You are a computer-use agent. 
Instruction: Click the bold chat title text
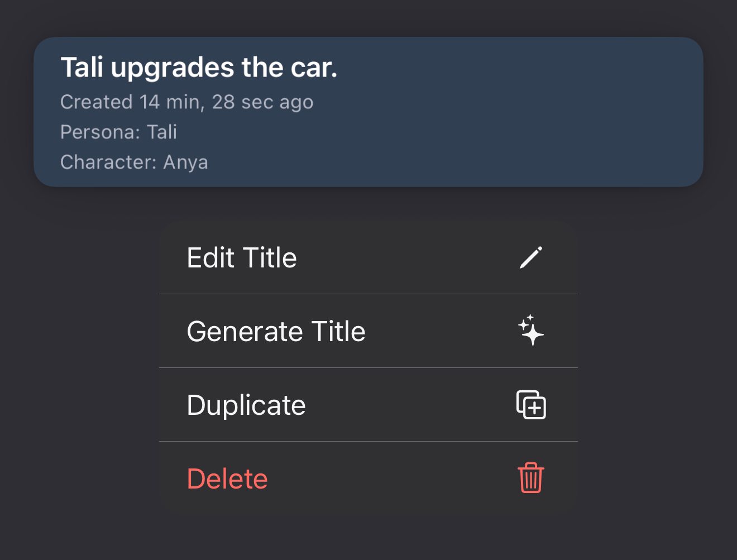click(x=199, y=68)
